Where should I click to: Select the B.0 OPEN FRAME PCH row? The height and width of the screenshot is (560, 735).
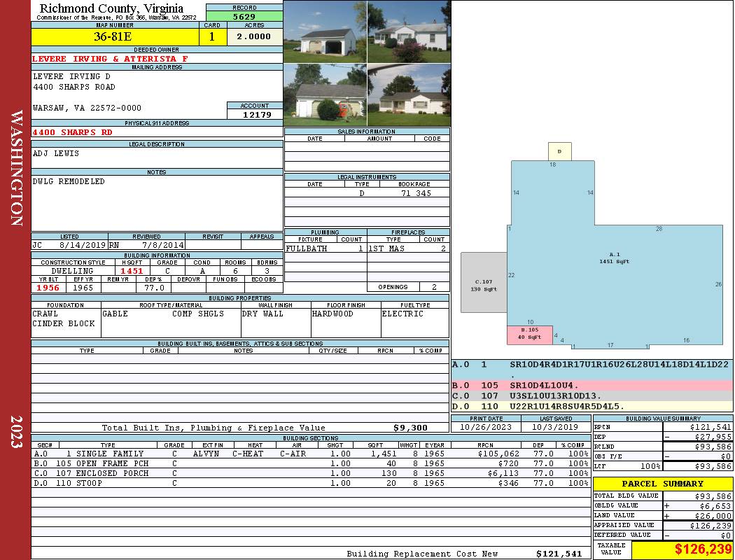(x=310, y=463)
